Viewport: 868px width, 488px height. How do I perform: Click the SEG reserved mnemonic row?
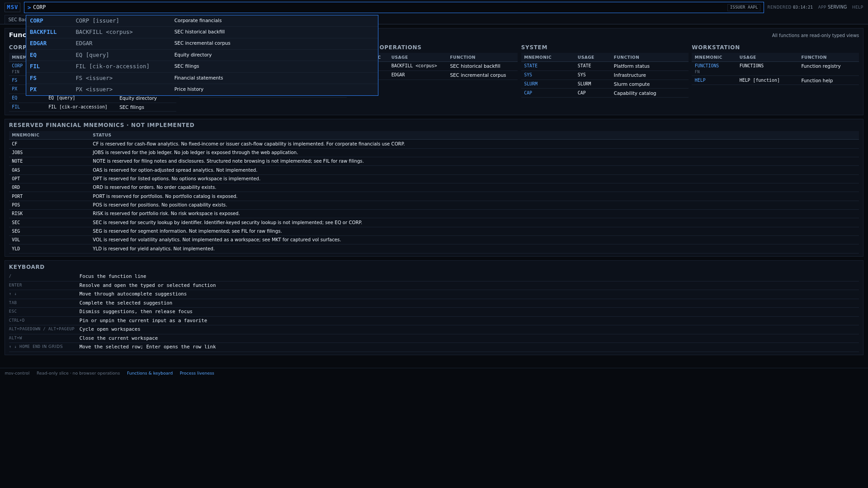coord(434,231)
